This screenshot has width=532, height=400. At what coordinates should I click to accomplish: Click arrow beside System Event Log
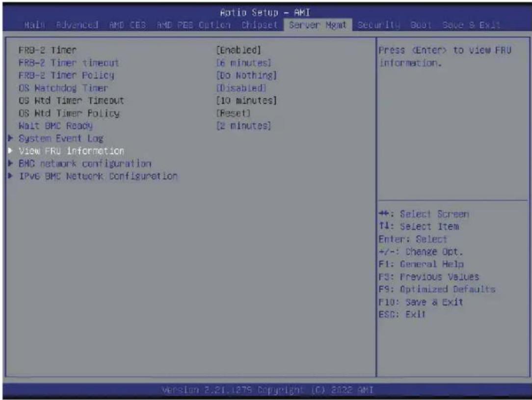10,138
